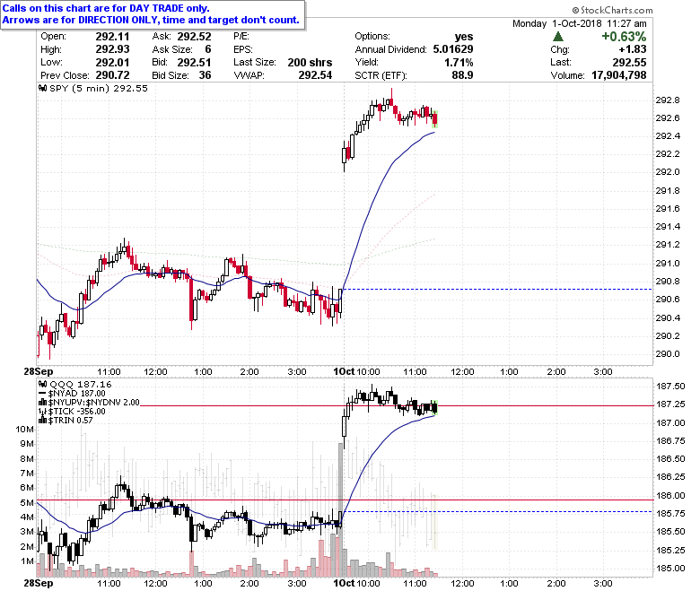Click the 10M volume axis label
Screen dimensions: 700x591
tap(24, 430)
